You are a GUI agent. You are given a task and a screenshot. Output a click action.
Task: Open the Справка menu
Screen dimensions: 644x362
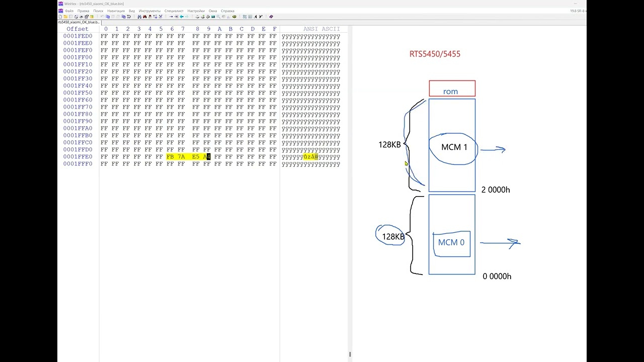click(227, 11)
